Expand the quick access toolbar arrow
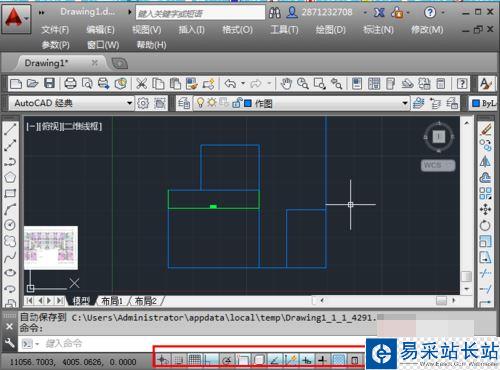Image resolution: width=500 pixels, height=370 pixels. [x=41, y=13]
